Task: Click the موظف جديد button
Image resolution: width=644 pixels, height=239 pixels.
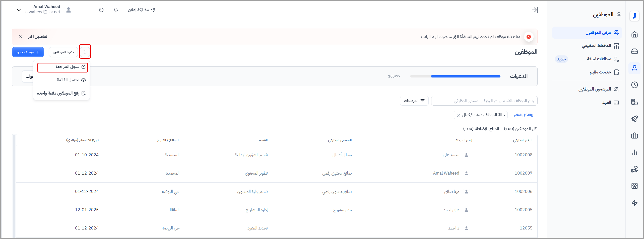Action: click(x=28, y=52)
